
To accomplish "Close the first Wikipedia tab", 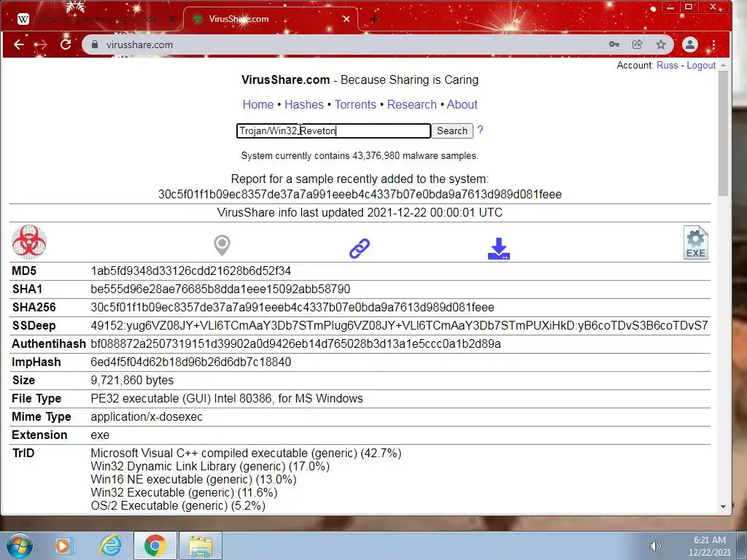I will tap(172, 19).
